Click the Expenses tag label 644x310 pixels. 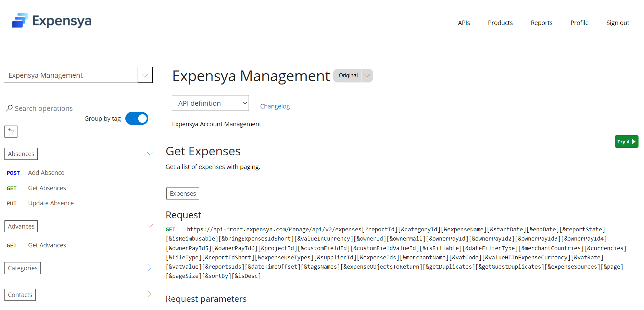[183, 194]
